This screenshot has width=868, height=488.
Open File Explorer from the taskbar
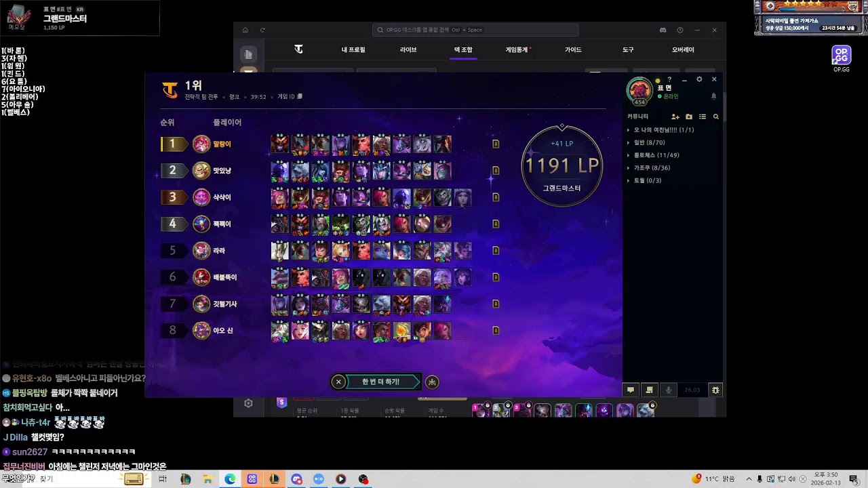(x=208, y=479)
